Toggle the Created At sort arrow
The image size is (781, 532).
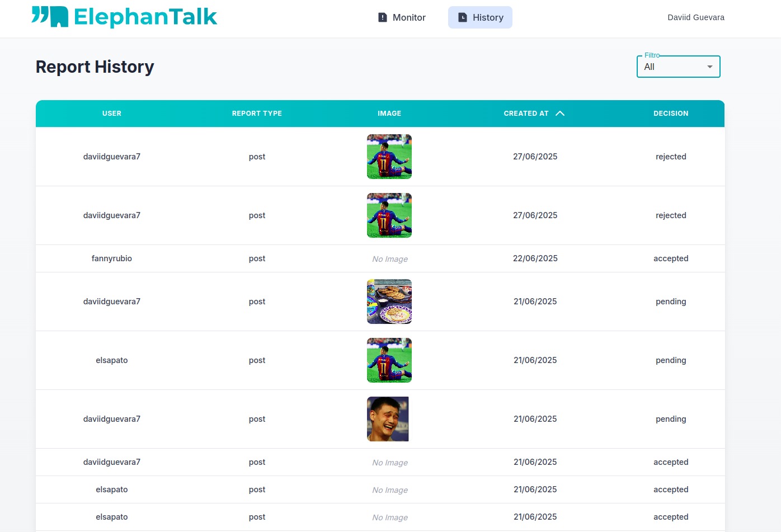coord(560,114)
